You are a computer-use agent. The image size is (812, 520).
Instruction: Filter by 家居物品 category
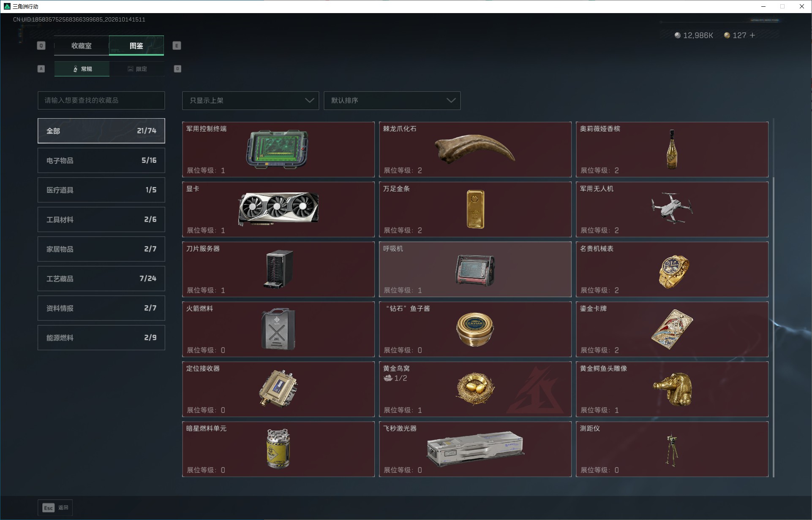[x=101, y=249]
